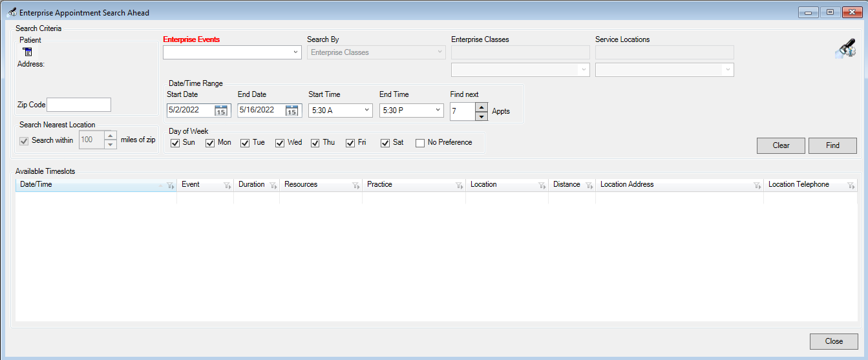Click the flashlight search icon
This screenshot has height=360, width=868.
click(x=846, y=50)
